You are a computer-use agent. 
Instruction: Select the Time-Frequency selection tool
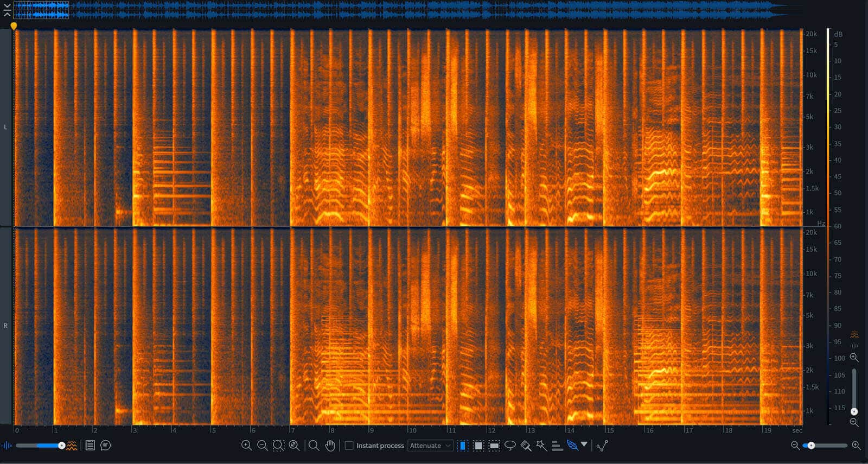478,446
